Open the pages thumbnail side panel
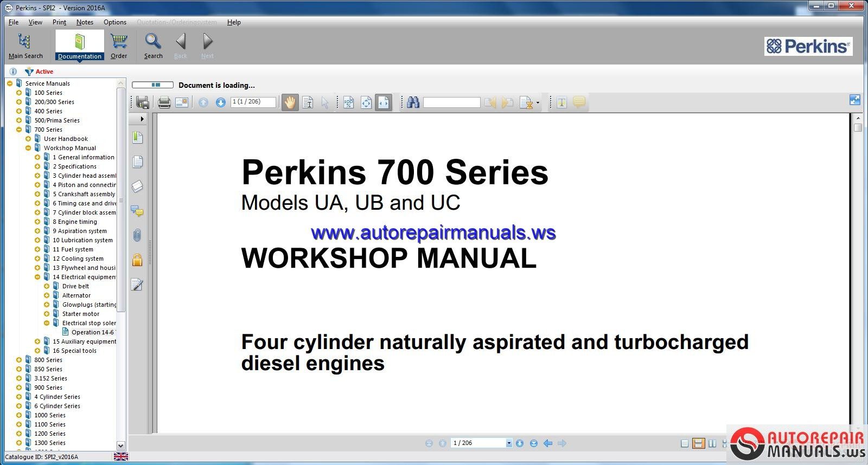 point(137,162)
